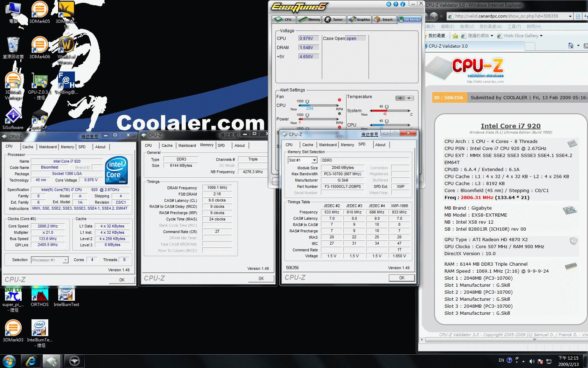Open the IE Tools (工具) menu
This screenshot has width=588, height=368.
514,27
